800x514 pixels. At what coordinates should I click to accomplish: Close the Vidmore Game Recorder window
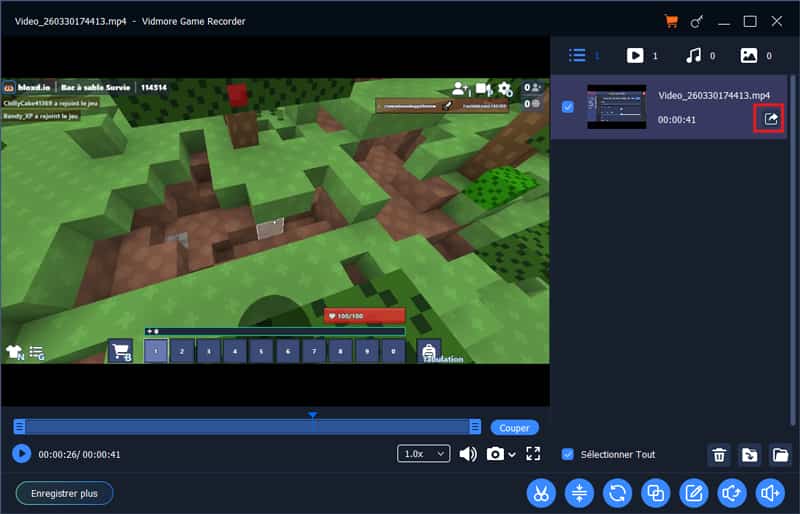tap(777, 21)
